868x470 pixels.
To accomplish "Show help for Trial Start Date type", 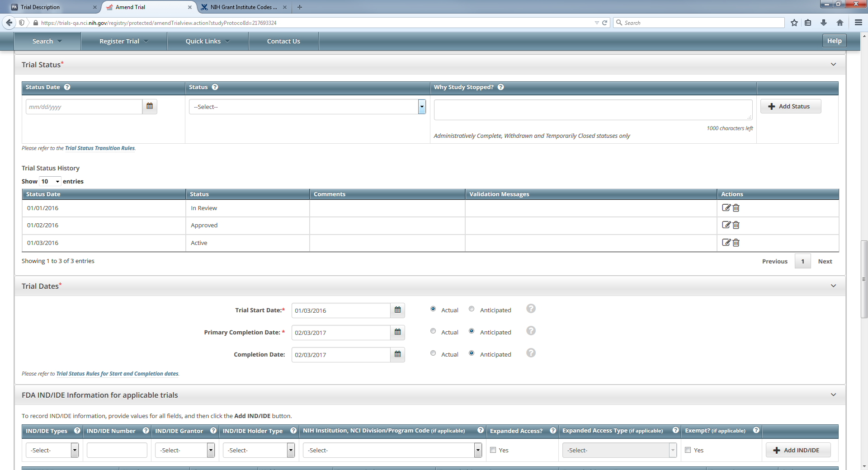I will tap(531, 309).
